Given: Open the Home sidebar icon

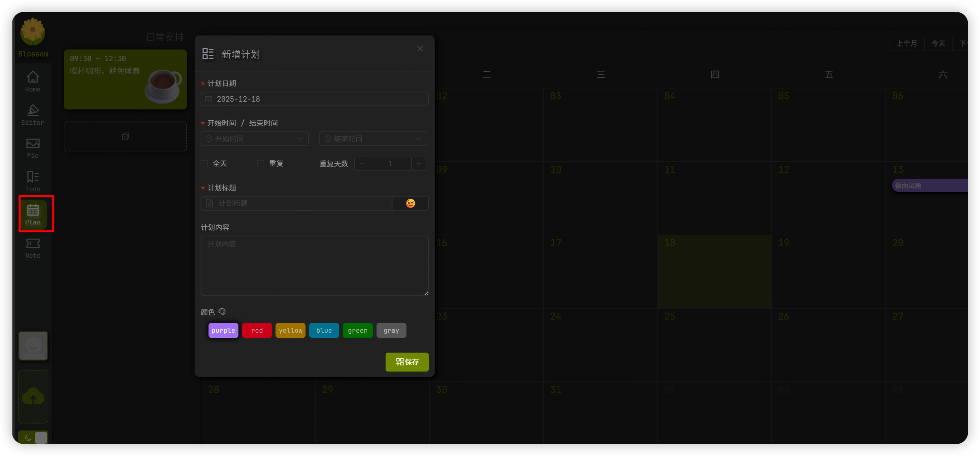Looking at the screenshot, I should 33,82.
